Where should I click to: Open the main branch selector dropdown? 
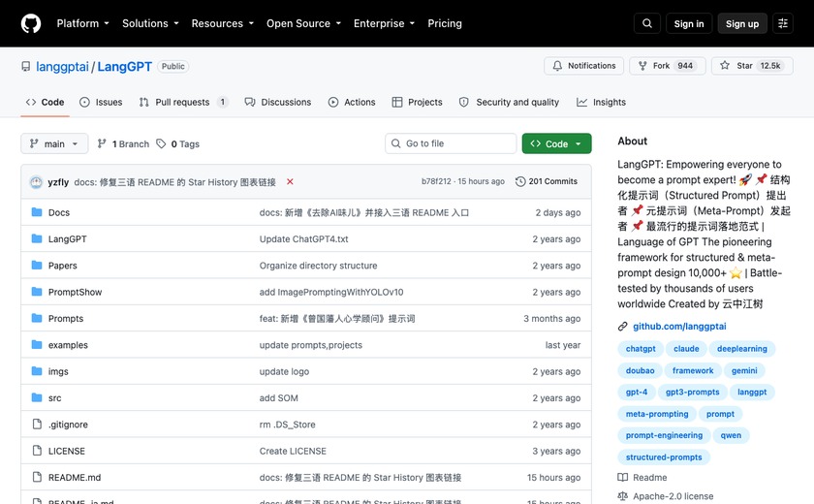54,143
